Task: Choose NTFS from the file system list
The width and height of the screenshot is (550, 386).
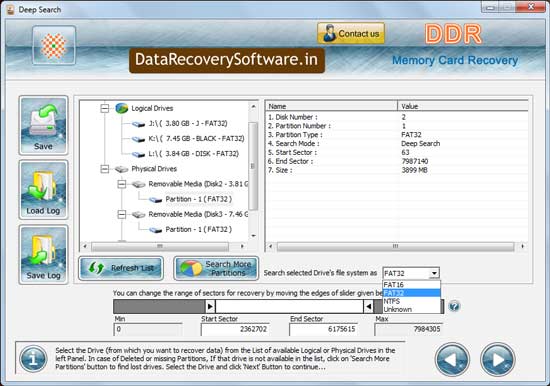Action: (411, 301)
